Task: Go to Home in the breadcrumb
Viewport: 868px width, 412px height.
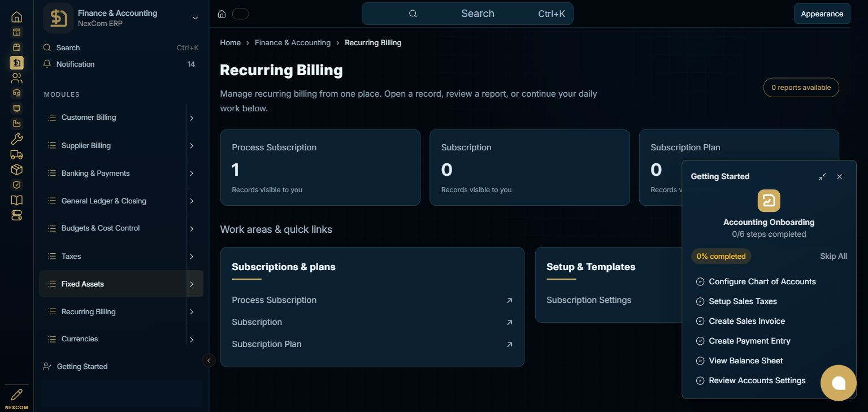Action: click(231, 42)
